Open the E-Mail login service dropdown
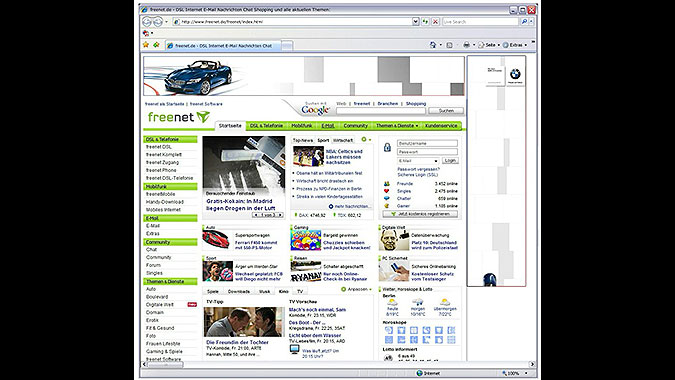Viewport: 675px width, 380px height. click(x=418, y=161)
